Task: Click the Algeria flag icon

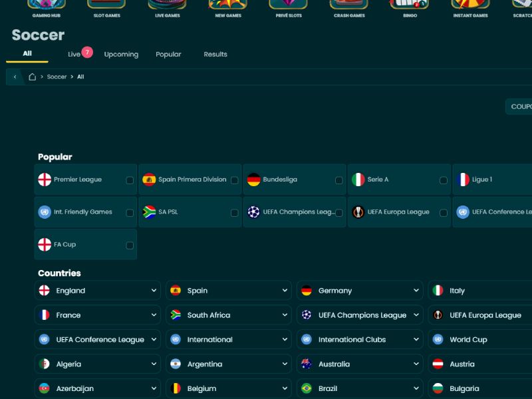Action: [x=44, y=364]
